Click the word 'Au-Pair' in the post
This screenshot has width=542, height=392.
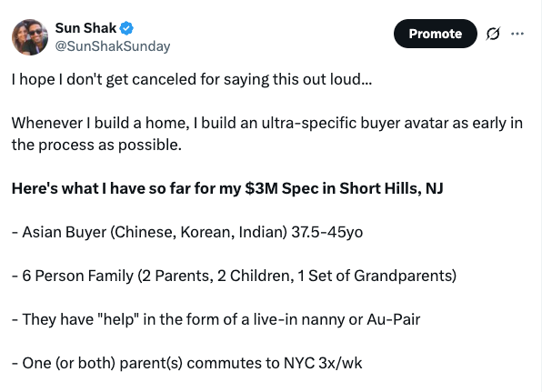(394, 319)
